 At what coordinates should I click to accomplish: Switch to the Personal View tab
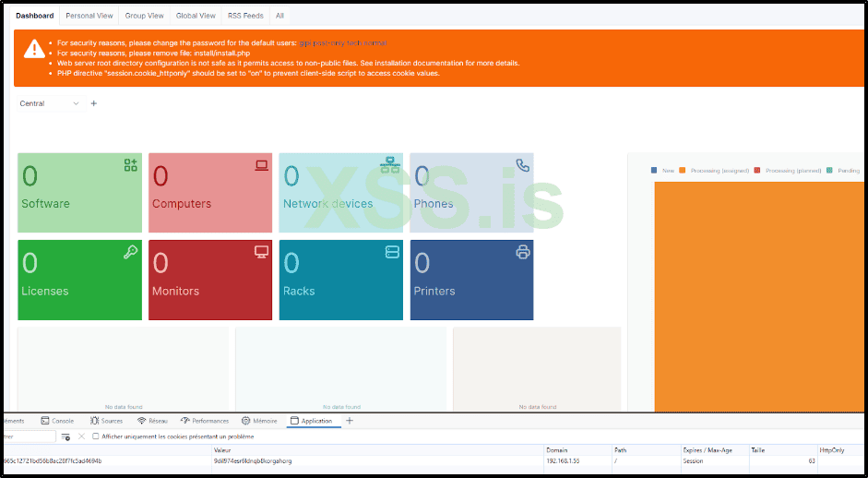coord(89,16)
